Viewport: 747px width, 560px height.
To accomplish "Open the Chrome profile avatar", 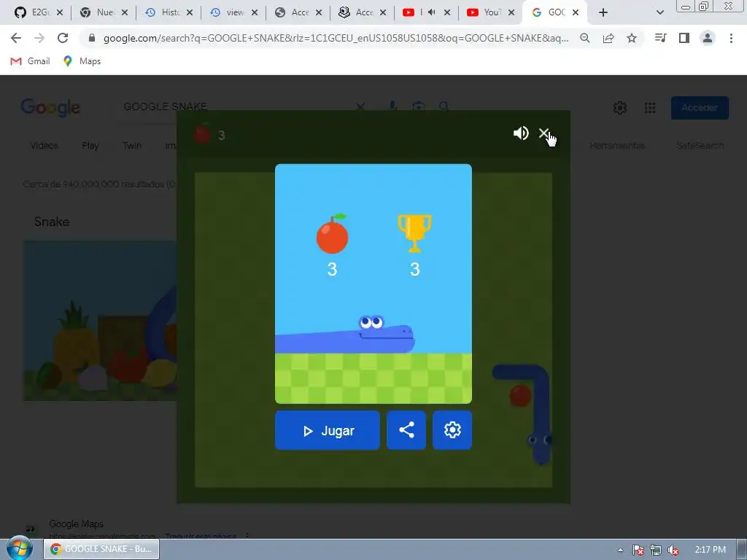I will tap(708, 38).
